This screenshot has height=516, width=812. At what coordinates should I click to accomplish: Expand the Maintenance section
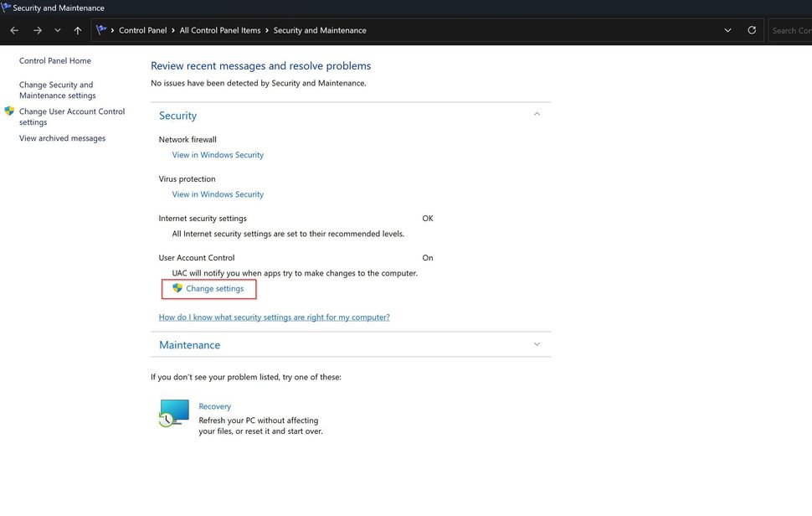pos(536,343)
